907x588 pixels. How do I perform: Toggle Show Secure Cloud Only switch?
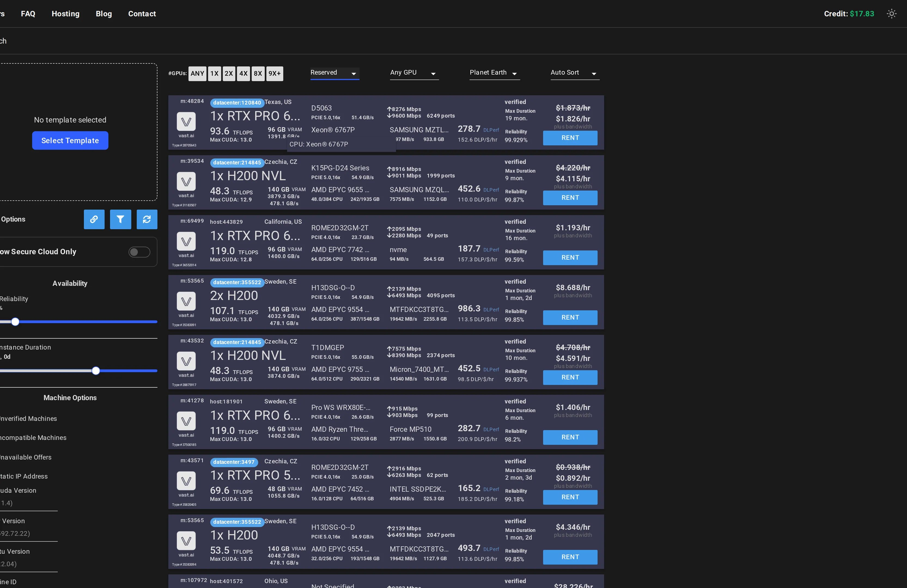coord(139,252)
